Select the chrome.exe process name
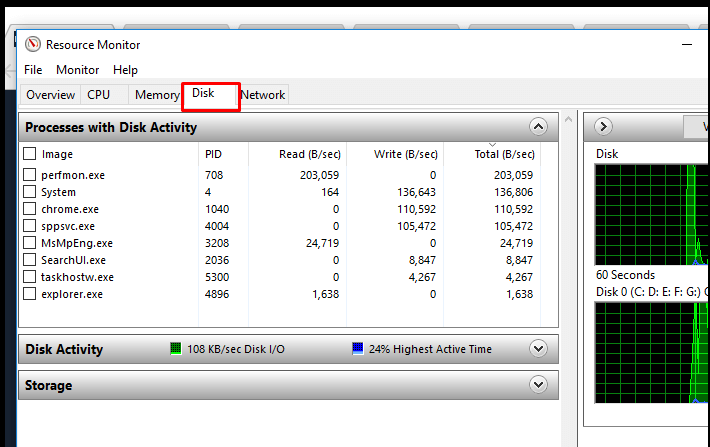The height and width of the screenshot is (447, 710). tap(70, 209)
